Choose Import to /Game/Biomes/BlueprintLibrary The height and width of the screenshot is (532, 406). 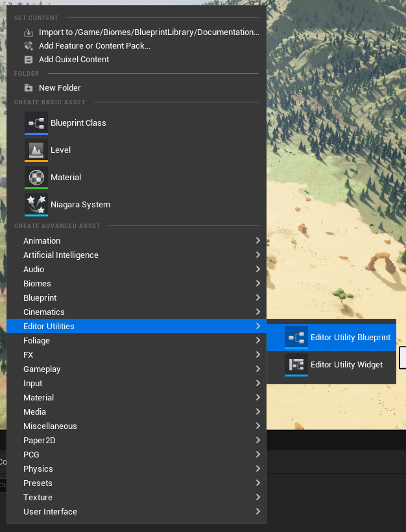tap(149, 32)
